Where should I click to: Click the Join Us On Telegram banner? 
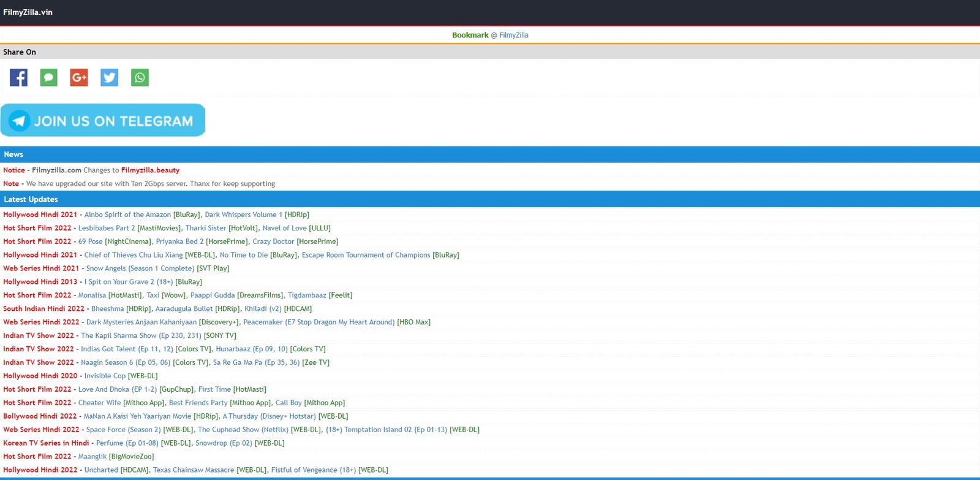pyautogui.click(x=103, y=120)
